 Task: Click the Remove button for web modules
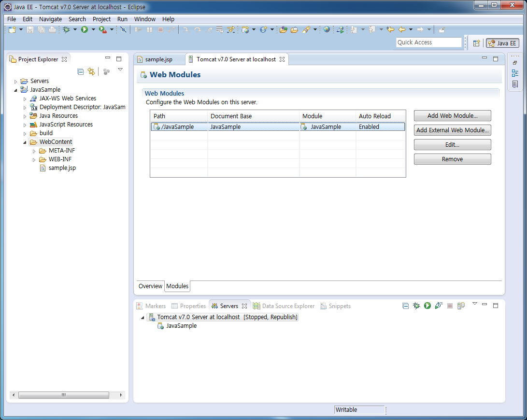(452, 159)
